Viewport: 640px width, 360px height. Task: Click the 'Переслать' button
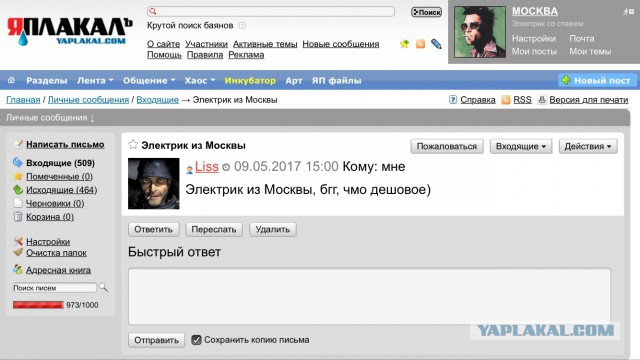coord(214,229)
